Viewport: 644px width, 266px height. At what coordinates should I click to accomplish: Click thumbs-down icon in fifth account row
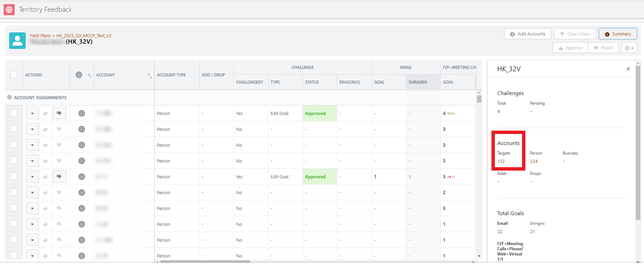pyautogui.click(x=59, y=177)
